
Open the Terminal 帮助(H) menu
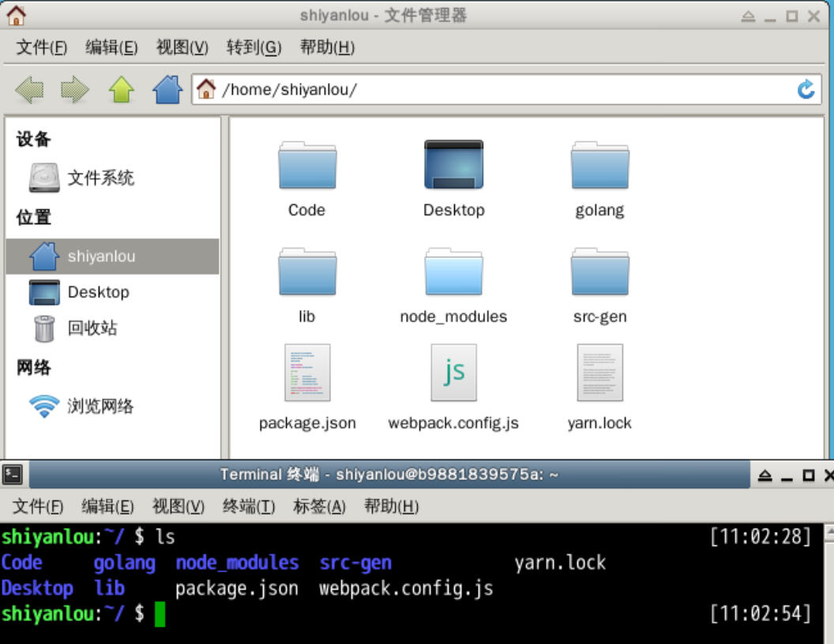click(x=392, y=507)
